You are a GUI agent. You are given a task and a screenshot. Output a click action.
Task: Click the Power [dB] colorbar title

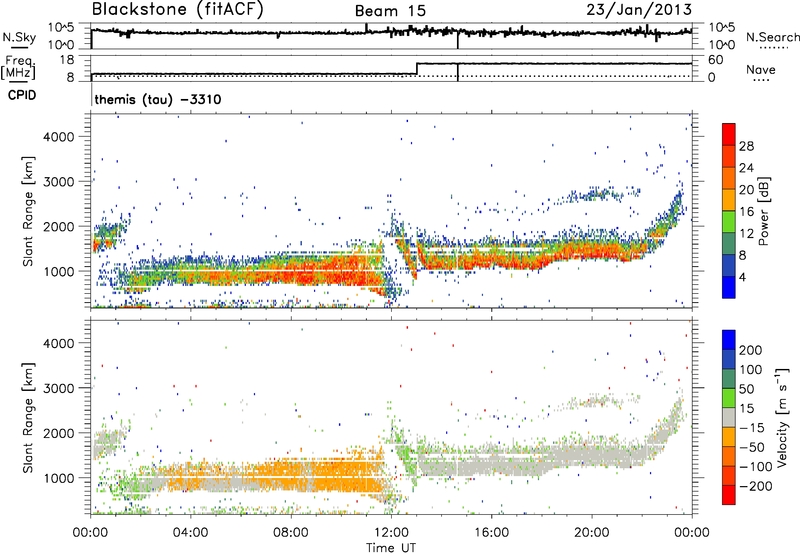[x=763, y=211]
